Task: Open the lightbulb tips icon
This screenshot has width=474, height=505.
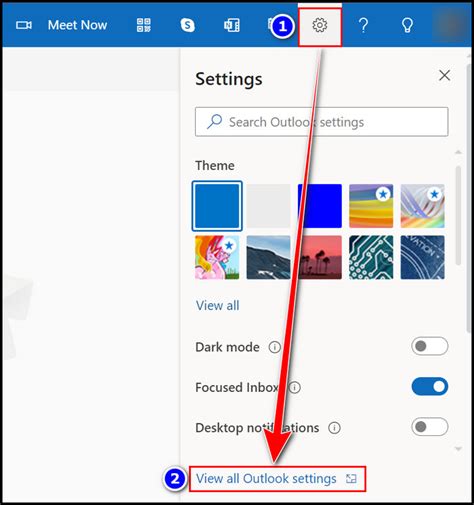Action: click(407, 25)
